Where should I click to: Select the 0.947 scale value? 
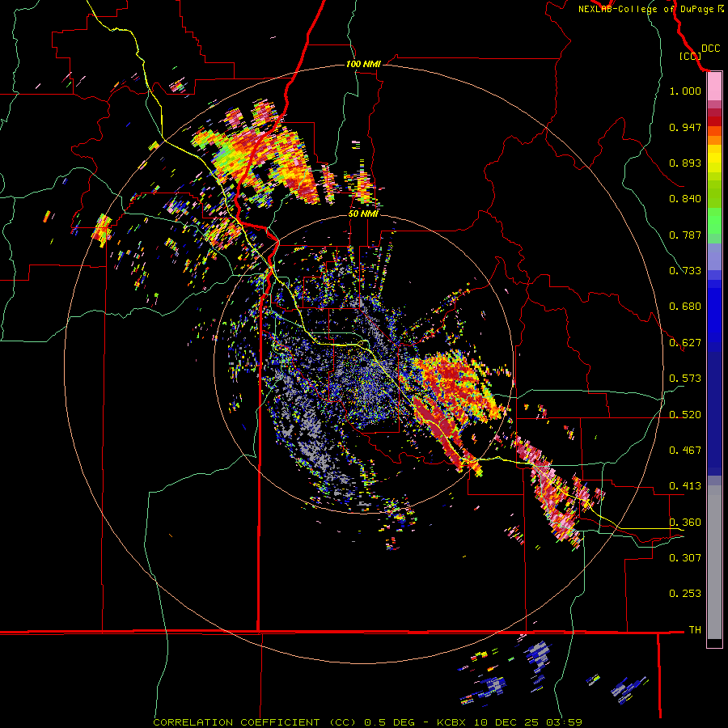pos(685,127)
